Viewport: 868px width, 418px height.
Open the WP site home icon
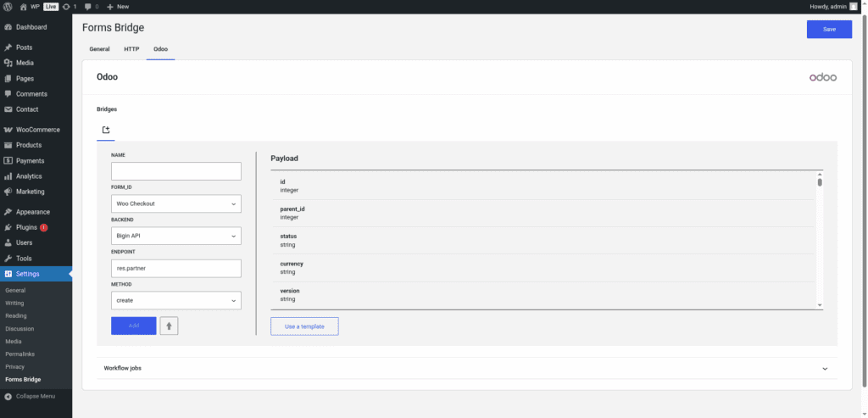point(23,7)
